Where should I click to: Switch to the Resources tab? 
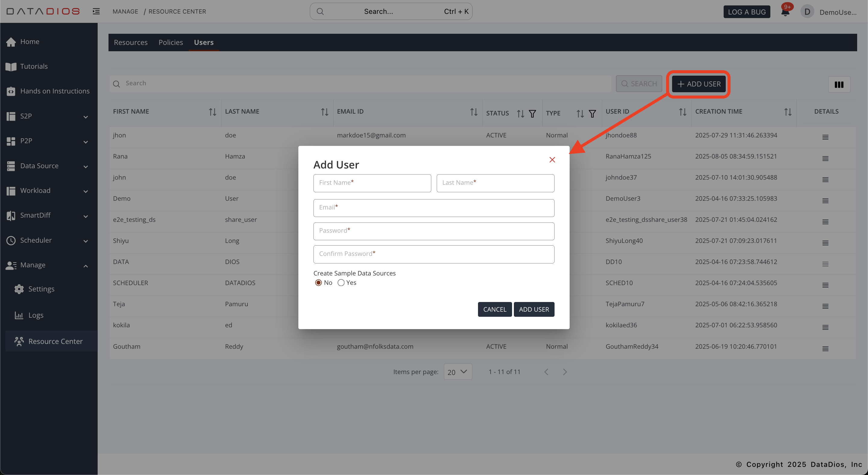coord(131,42)
